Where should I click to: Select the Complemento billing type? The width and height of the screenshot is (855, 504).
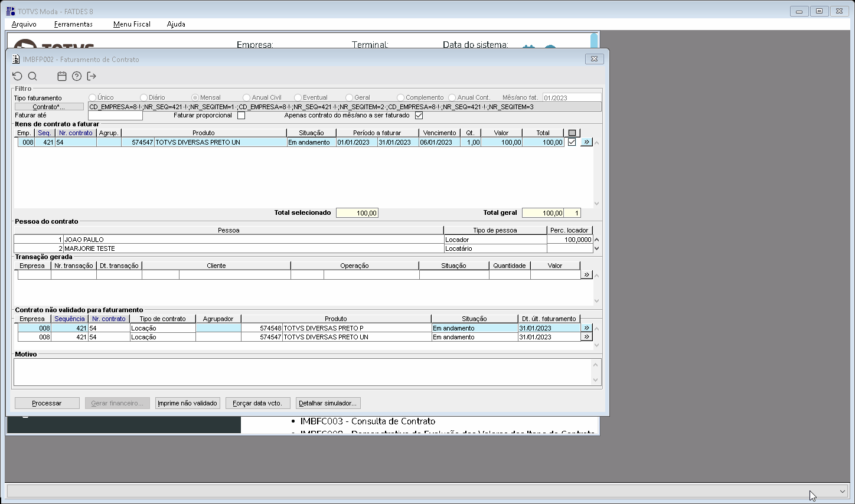coord(401,97)
